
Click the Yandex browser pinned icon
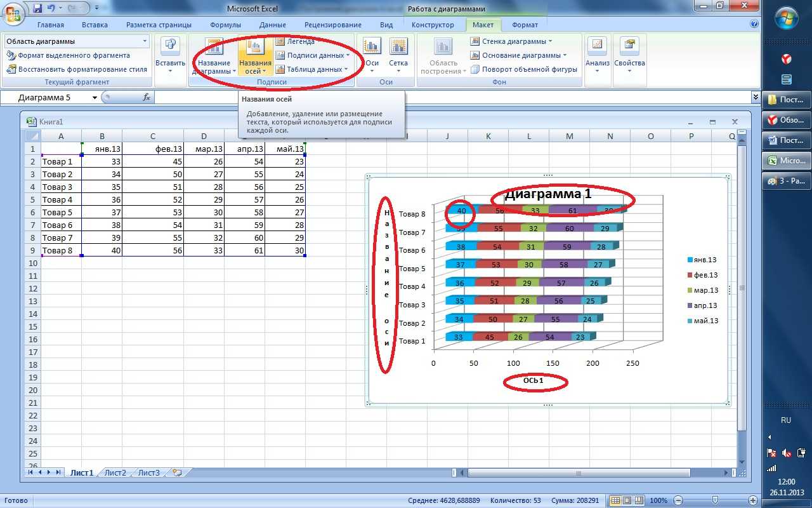pyautogui.click(x=786, y=59)
